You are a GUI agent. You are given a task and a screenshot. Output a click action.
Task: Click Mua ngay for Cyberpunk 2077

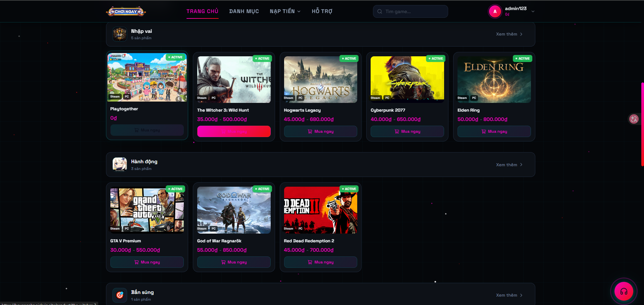click(407, 131)
